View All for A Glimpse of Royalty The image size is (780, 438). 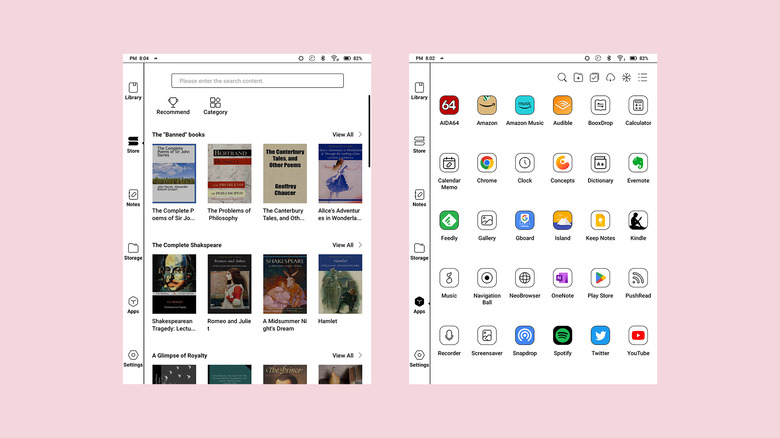[347, 356]
